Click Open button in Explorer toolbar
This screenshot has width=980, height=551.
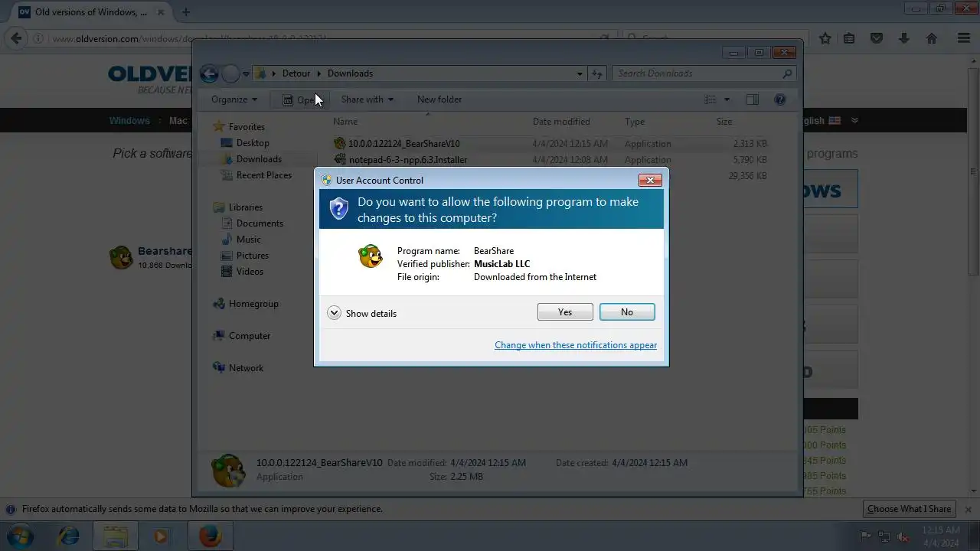(301, 99)
